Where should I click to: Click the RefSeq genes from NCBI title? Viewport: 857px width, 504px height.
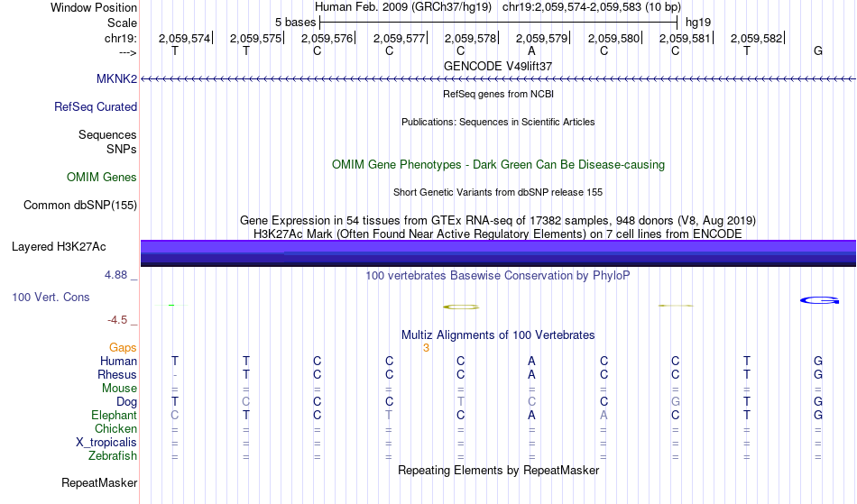point(498,94)
